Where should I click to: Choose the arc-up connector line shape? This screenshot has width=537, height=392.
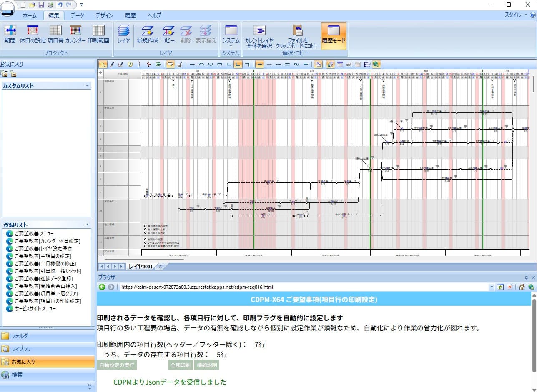(201, 65)
